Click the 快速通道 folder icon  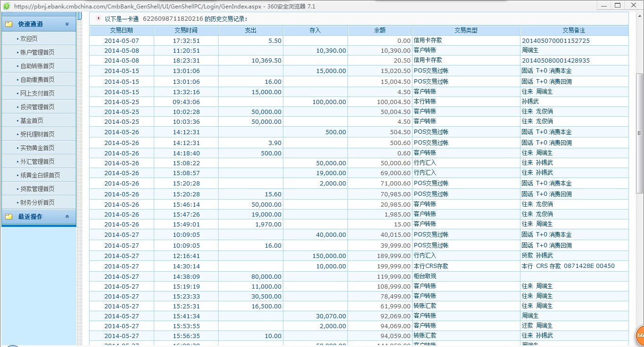pyautogui.click(x=8, y=24)
